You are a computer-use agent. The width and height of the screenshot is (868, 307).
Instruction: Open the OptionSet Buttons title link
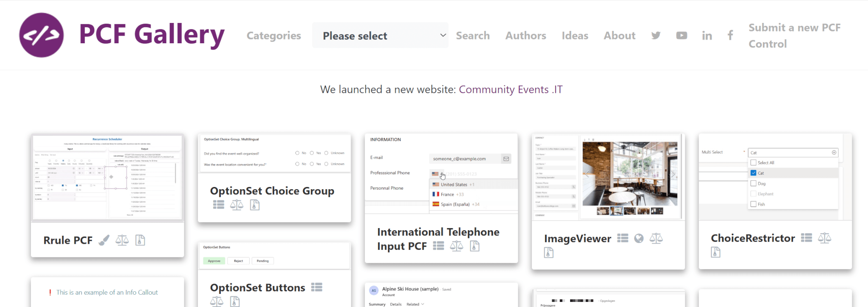(x=257, y=287)
